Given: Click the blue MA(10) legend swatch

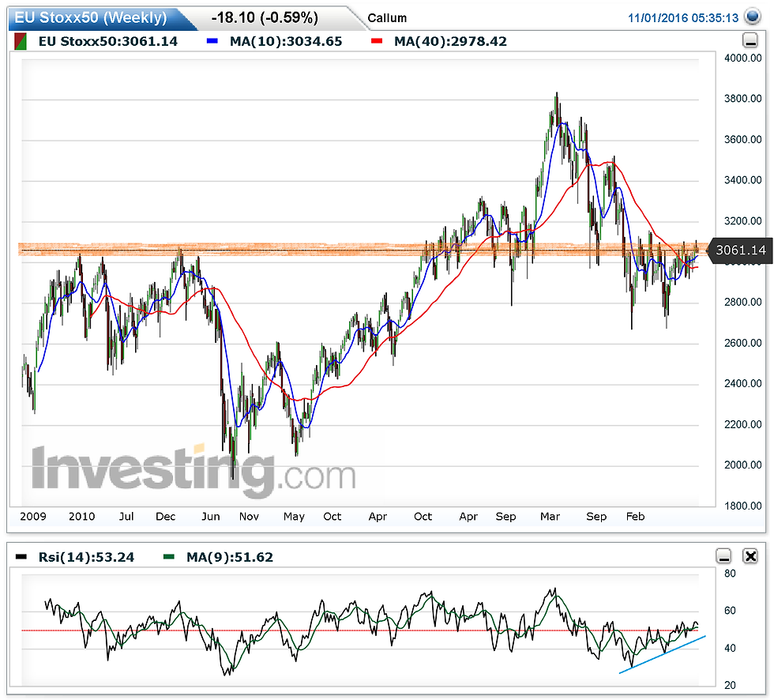Looking at the screenshot, I should (x=212, y=41).
